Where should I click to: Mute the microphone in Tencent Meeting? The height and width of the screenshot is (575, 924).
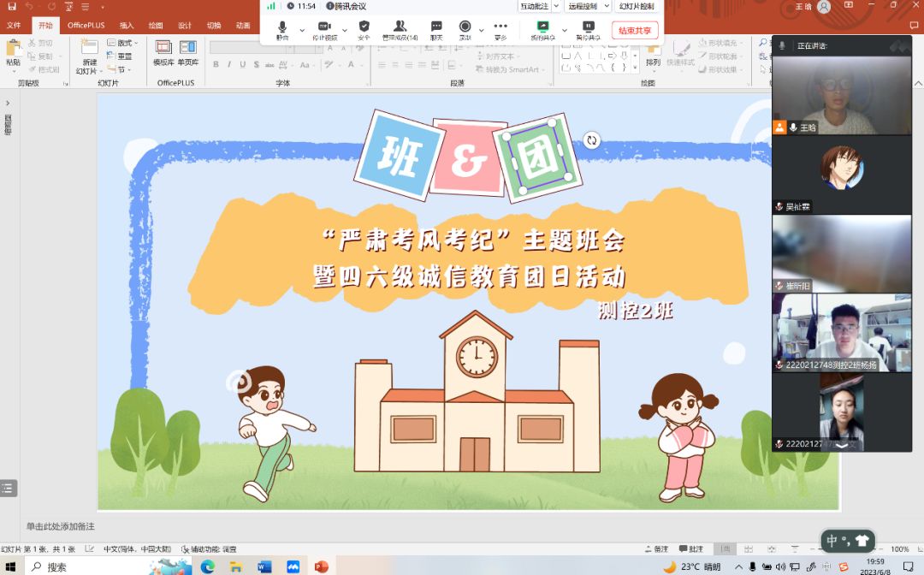click(x=282, y=30)
